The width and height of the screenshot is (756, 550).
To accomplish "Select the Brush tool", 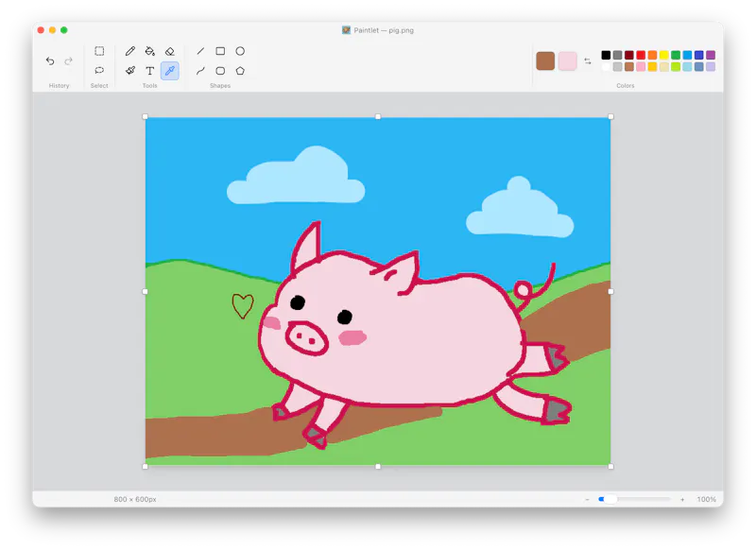I will tap(130, 71).
